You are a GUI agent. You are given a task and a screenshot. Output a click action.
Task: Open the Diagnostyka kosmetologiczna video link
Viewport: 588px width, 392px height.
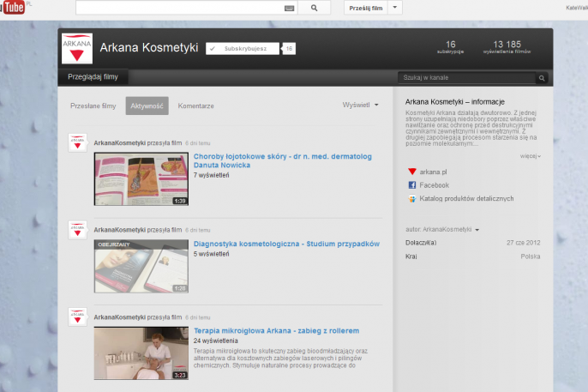point(285,244)
